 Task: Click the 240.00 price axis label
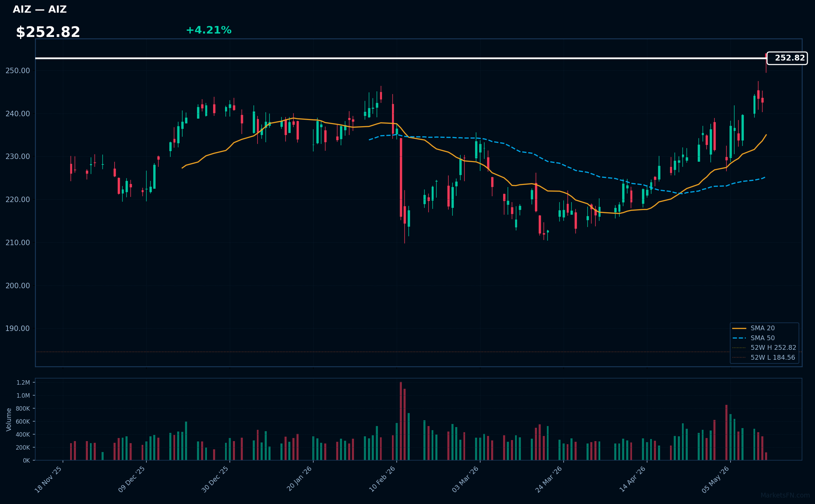18,114
